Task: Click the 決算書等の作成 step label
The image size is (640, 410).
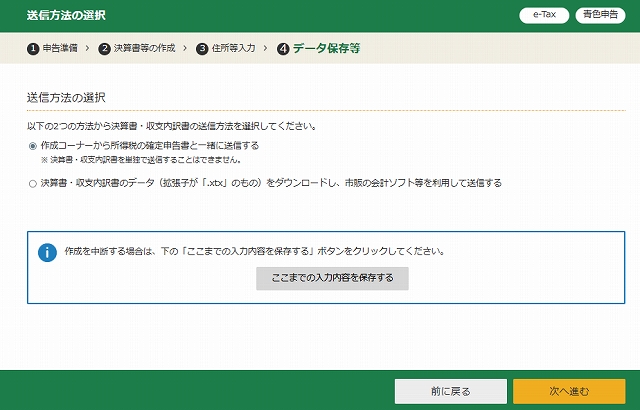Action: tap(146, 48)
